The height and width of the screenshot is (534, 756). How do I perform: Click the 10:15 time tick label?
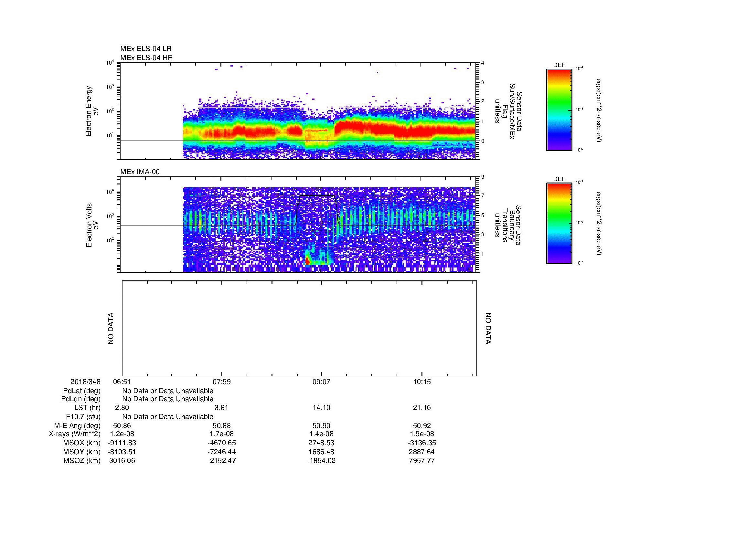coord(422,382)
